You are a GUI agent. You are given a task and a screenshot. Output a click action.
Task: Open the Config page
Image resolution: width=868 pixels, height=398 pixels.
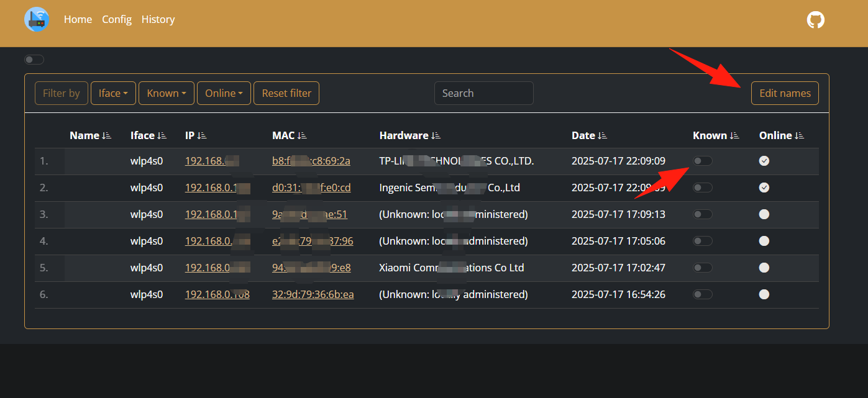point(117,19)
